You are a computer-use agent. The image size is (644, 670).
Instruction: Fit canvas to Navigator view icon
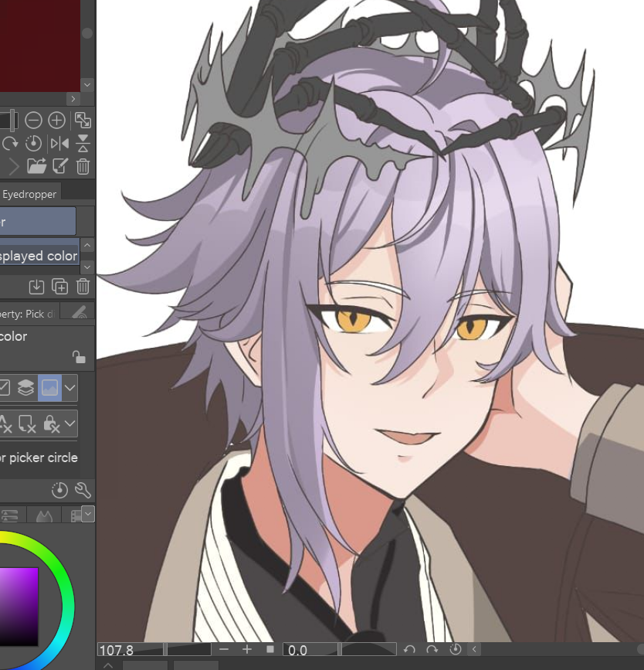click(83, 121)
